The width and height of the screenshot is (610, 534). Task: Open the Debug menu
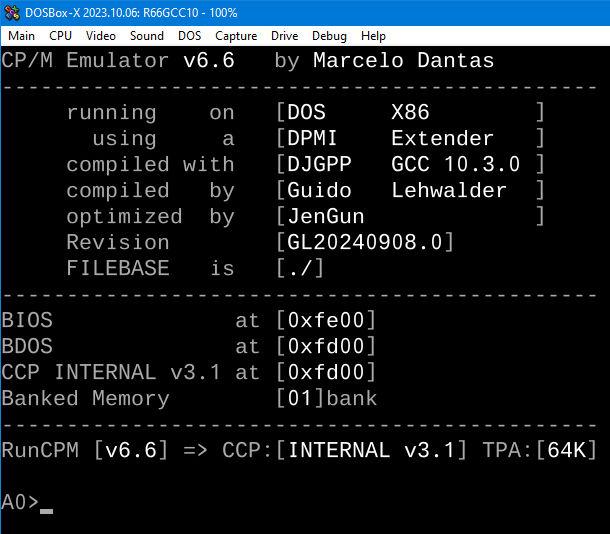[329, 36]
